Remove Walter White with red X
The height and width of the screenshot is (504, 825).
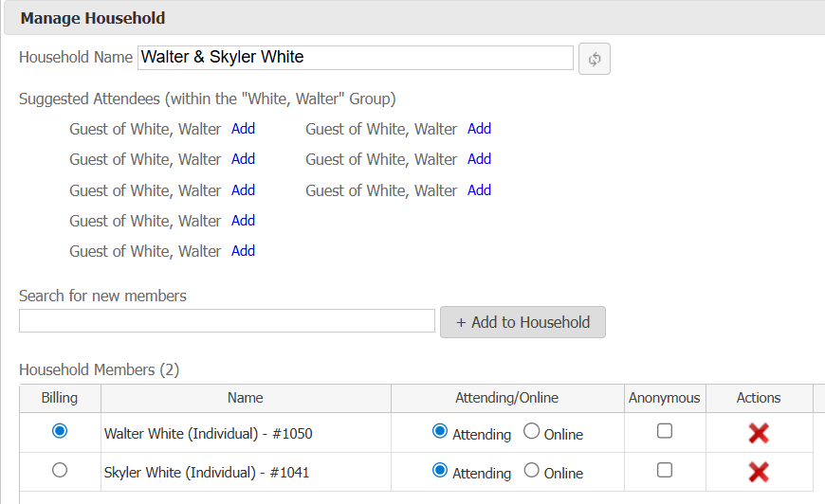click(x=758, y=433)
